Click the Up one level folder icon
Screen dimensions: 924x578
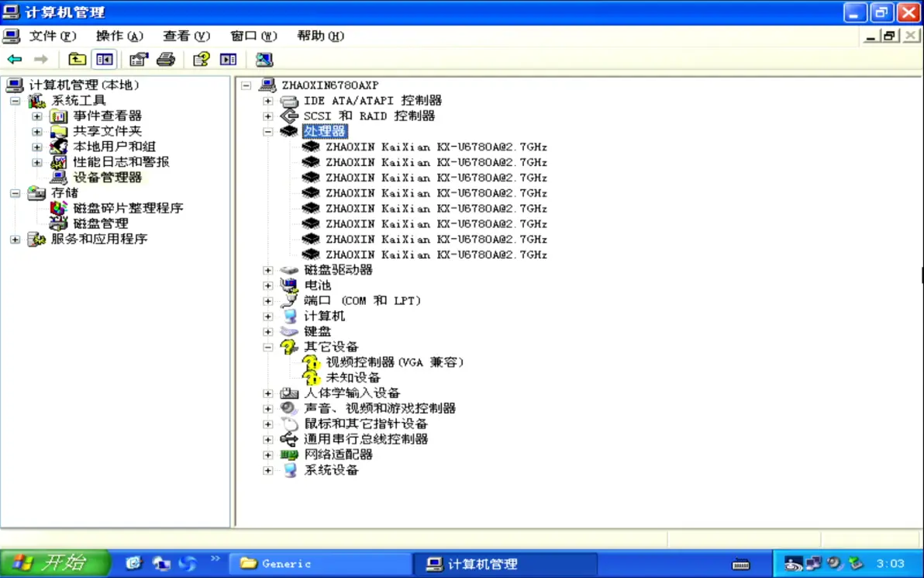pyautogui.click(x=78, y=59)
